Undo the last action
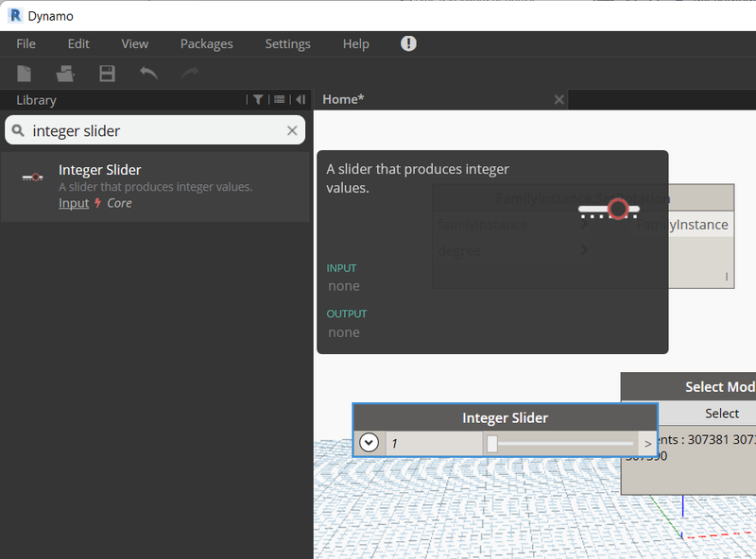Viewport: 756px width, 559px height. (148, 73)
